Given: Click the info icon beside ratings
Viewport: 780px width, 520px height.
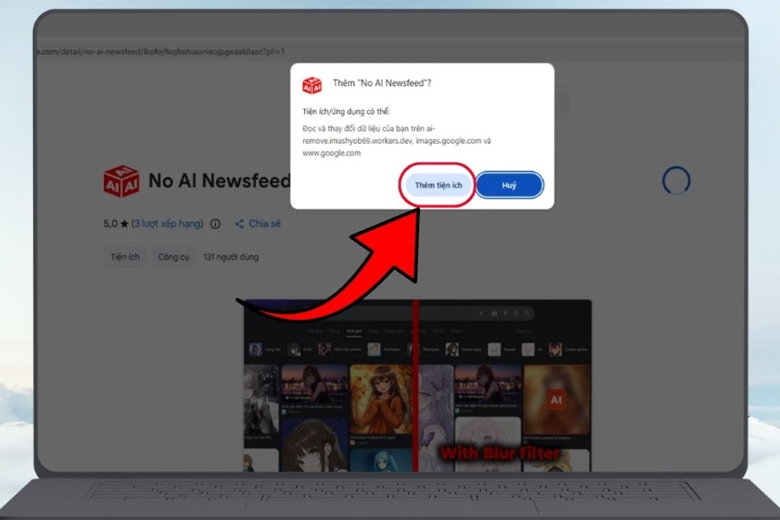Looking at the screenshot, I should pyautogui.click(x=215, y=224).
